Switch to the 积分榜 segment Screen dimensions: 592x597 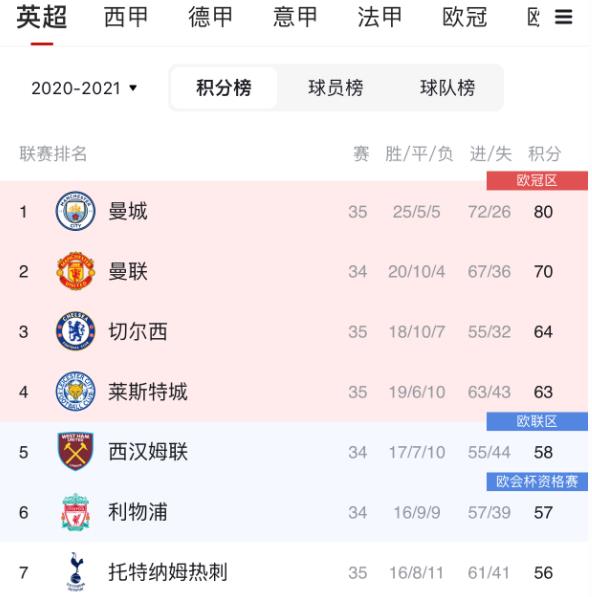click(224, 88)
